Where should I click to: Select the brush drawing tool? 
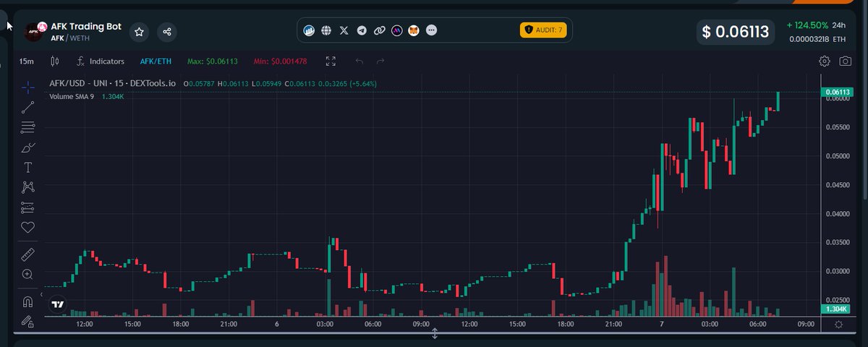coord(28,148)
